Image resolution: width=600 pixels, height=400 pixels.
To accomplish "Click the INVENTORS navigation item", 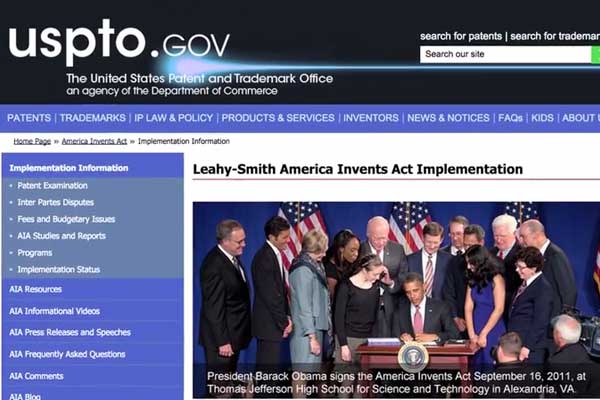I will [x=371, y=118].
